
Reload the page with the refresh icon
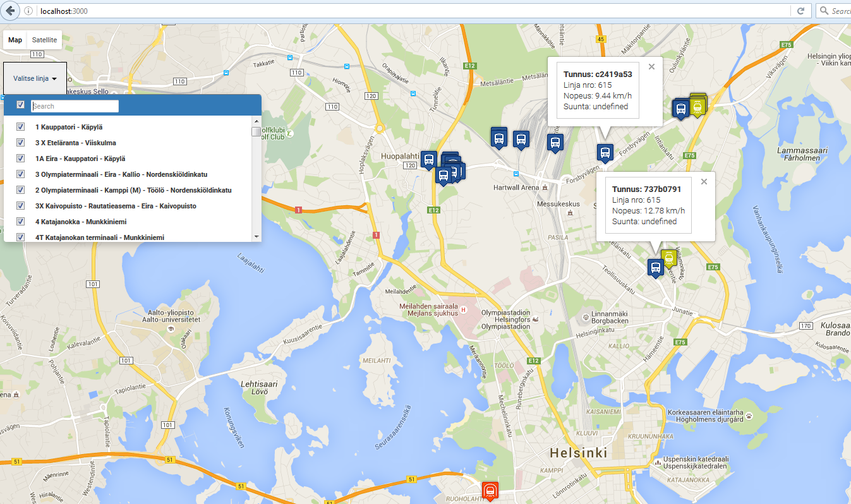pos(800,11)
